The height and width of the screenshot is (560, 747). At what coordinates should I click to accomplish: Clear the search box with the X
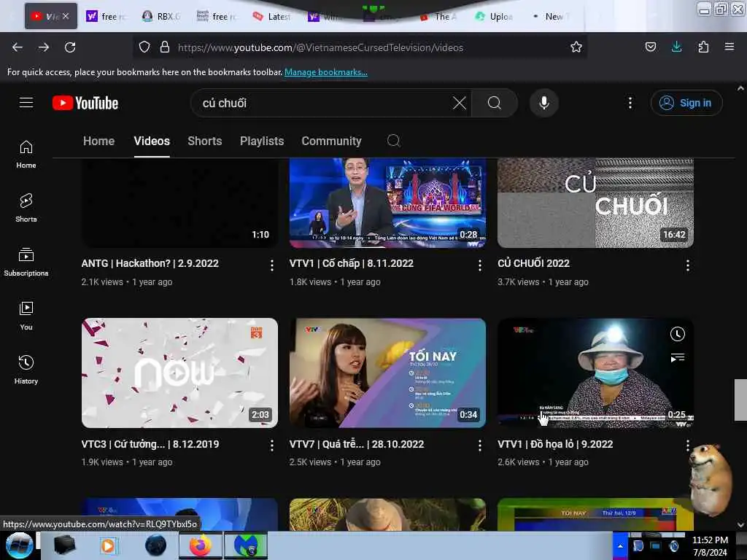pos(460,103)
